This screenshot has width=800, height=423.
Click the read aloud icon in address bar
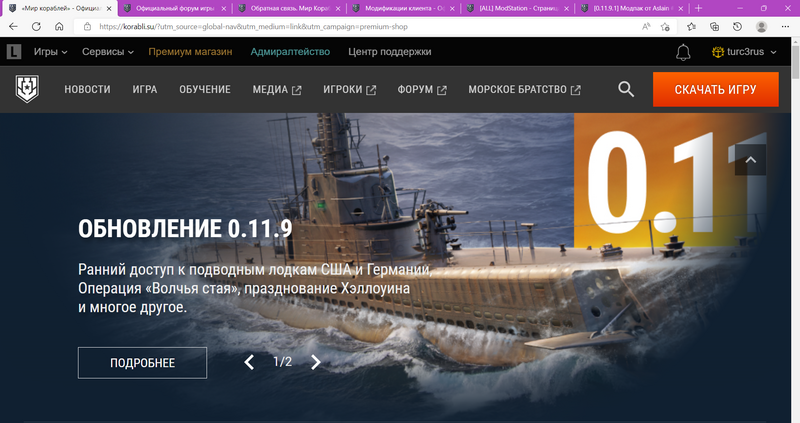646,27
